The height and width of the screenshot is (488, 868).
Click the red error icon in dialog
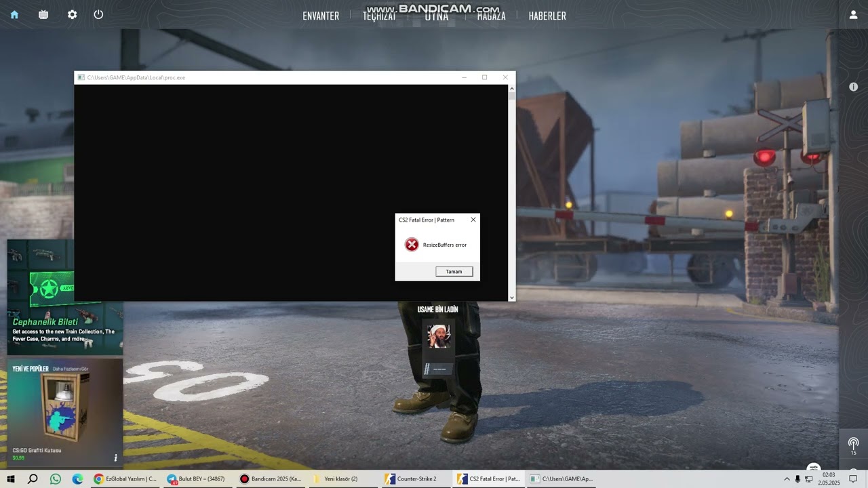click(412, 245)
